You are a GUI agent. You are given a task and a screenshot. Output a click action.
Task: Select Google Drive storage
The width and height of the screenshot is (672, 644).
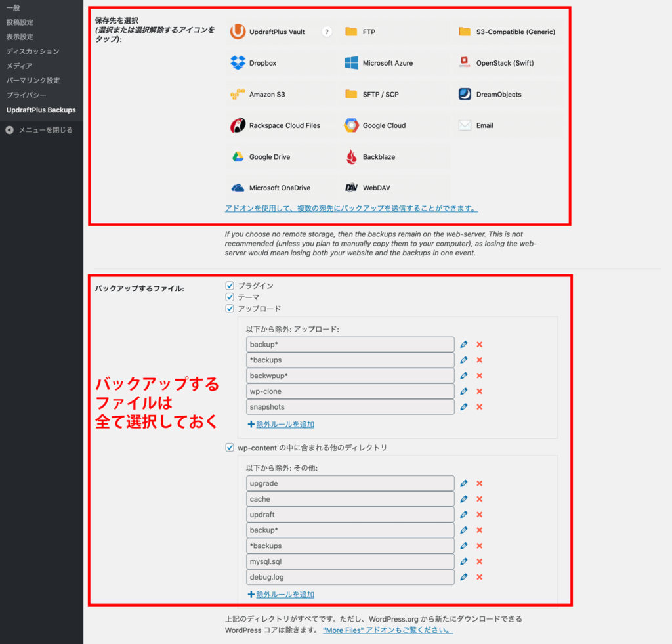(x=281, y=157)
